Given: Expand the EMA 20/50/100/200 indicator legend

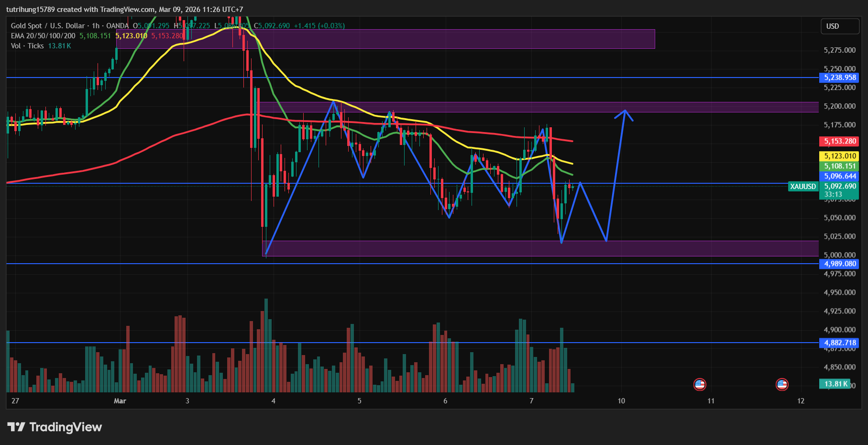Looking at the screenshot, I should [43, 36].
